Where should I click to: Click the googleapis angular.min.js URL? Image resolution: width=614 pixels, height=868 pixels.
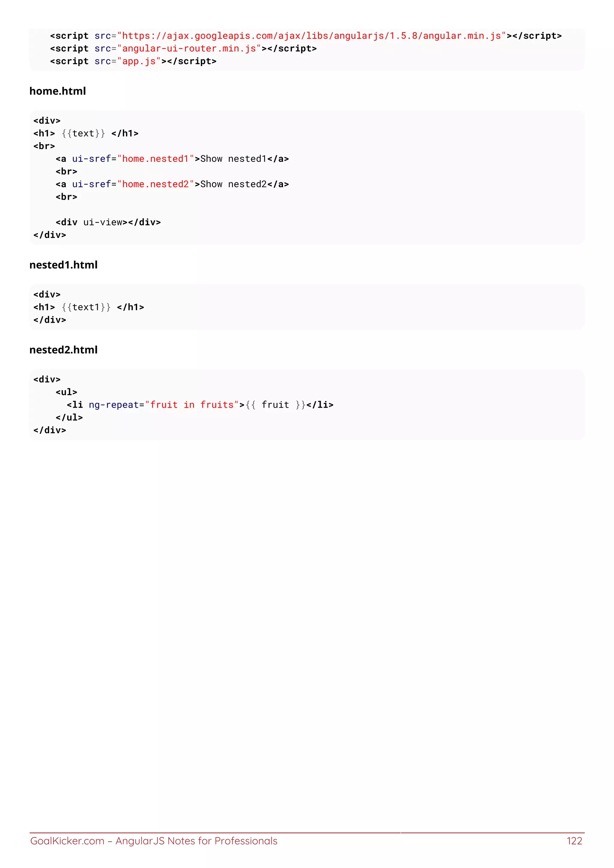pyautogui.click(x=311, y=36)
